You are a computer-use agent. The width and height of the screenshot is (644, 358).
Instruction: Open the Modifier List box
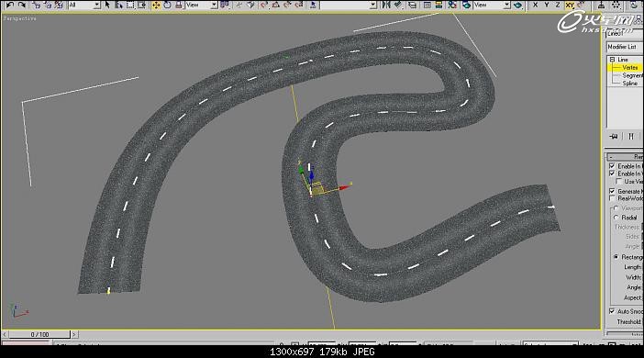625,47
